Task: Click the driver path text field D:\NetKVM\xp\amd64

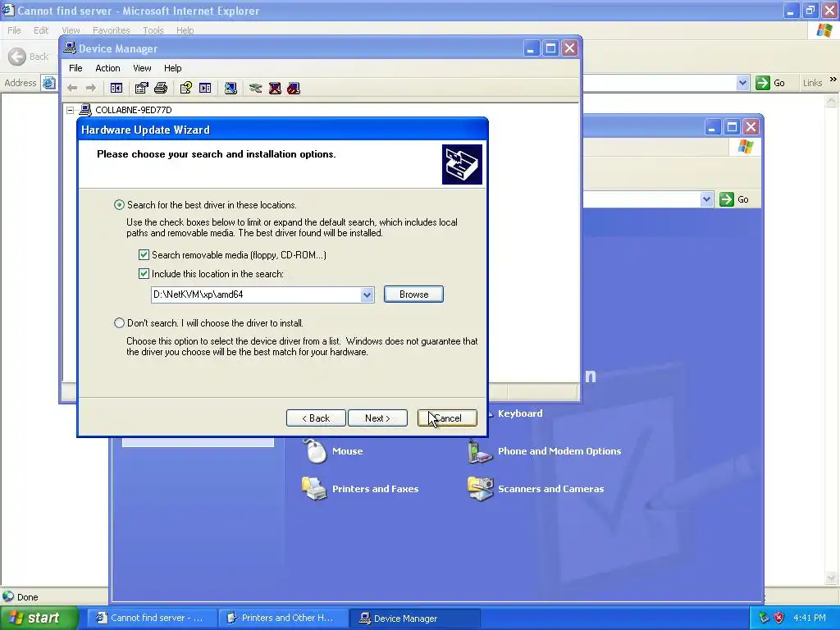Action: 256,294
